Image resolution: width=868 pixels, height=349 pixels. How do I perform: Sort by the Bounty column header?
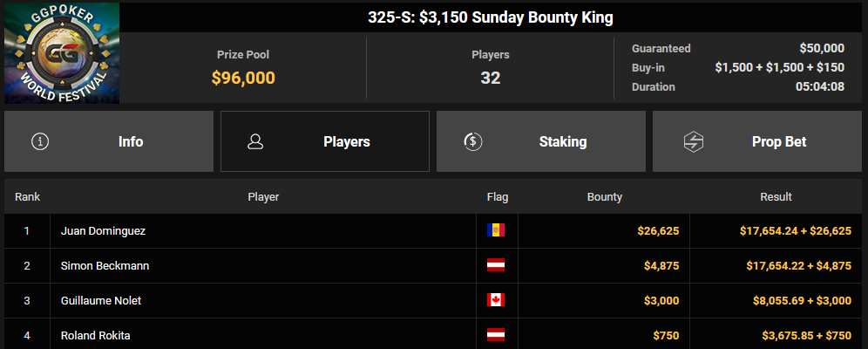point(605,196)
